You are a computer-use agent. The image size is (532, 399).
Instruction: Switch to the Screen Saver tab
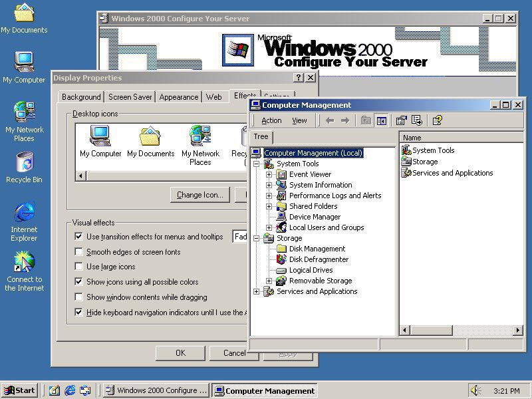(x=130, y=96)
